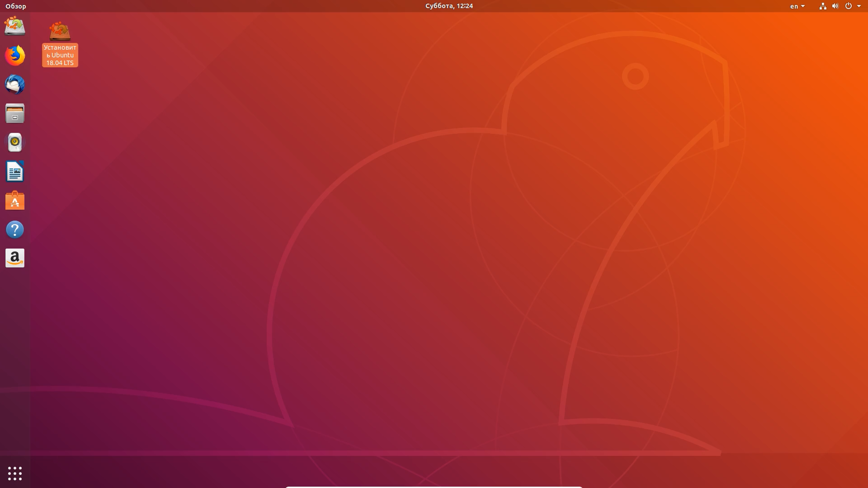This screenshot has height=488, width=868.
Task: Click the network connection status icon
Action: (x=823, y=6)
